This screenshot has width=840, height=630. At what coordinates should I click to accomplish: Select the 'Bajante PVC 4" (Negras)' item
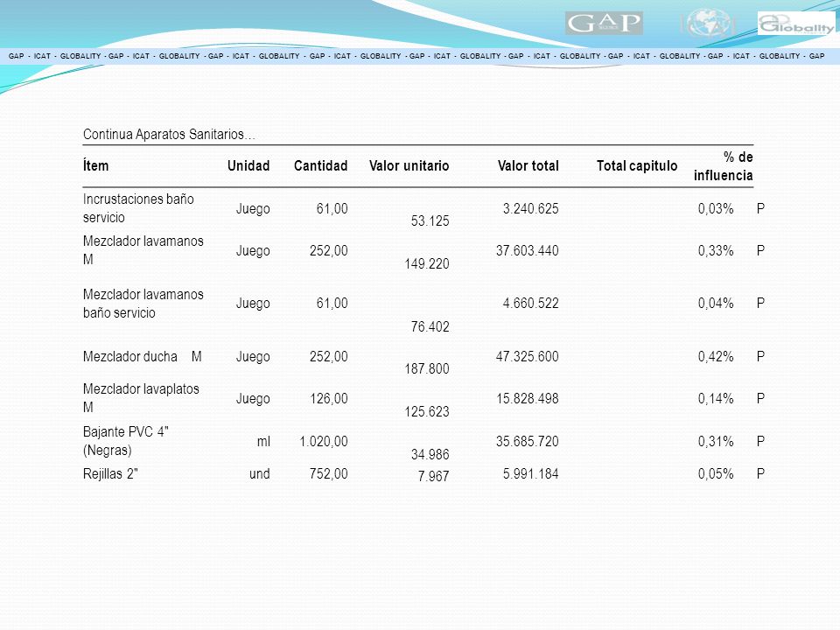(126, 441)
